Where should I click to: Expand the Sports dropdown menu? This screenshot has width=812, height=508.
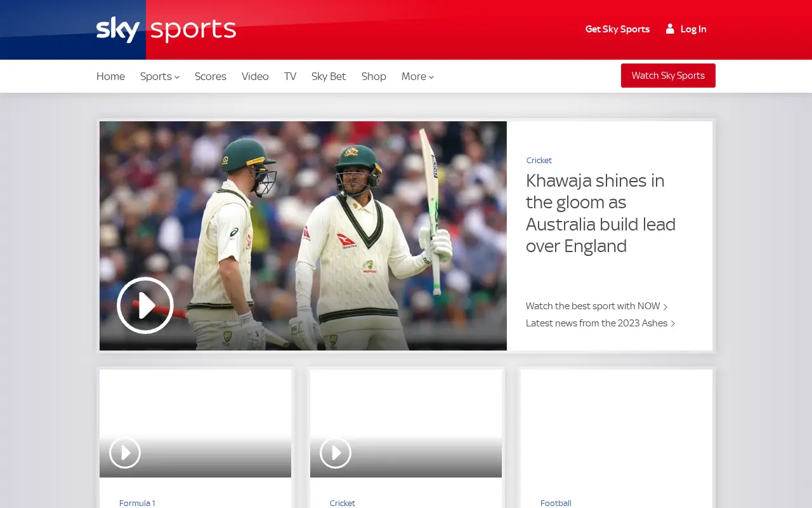tap(160, 76)
